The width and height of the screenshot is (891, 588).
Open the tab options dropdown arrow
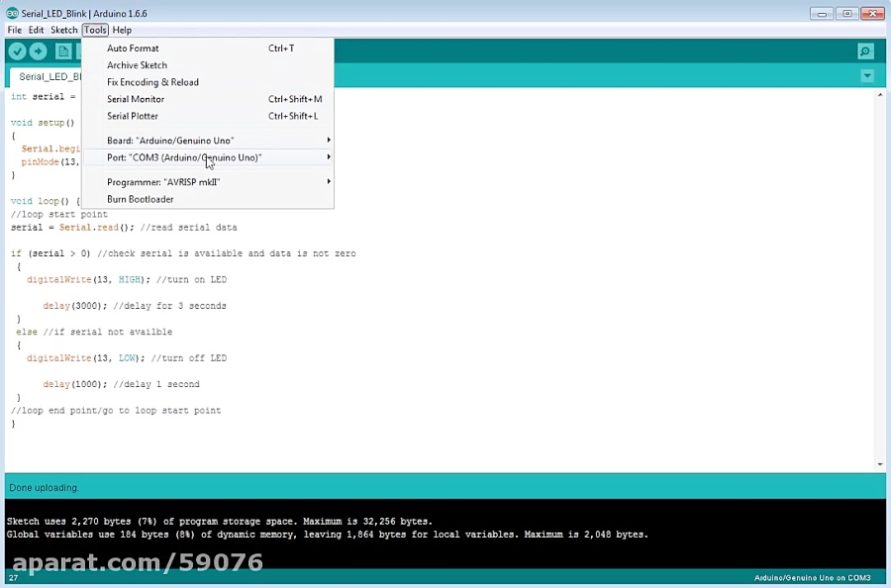(867, 76)
